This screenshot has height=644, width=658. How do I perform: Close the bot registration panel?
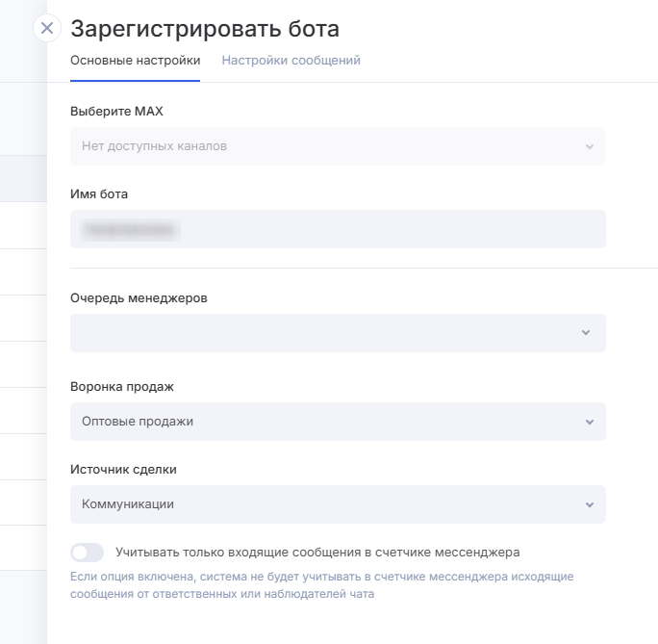47,28
